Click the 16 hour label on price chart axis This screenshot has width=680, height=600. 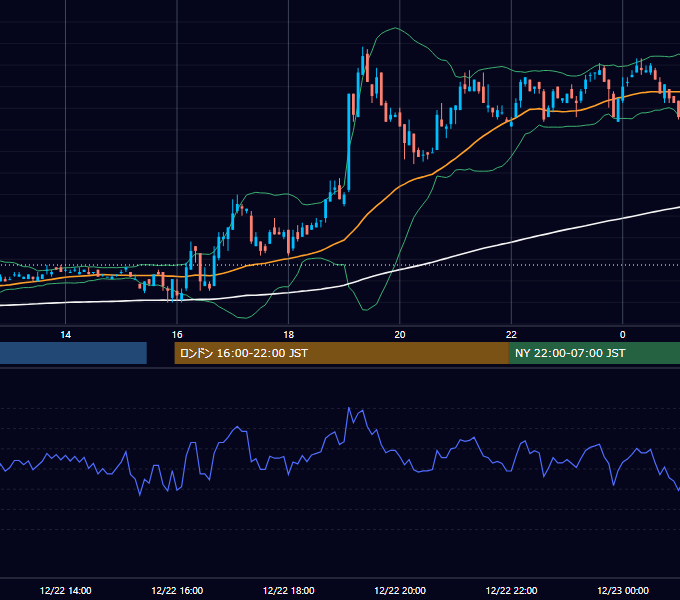[x=177, y=335]
